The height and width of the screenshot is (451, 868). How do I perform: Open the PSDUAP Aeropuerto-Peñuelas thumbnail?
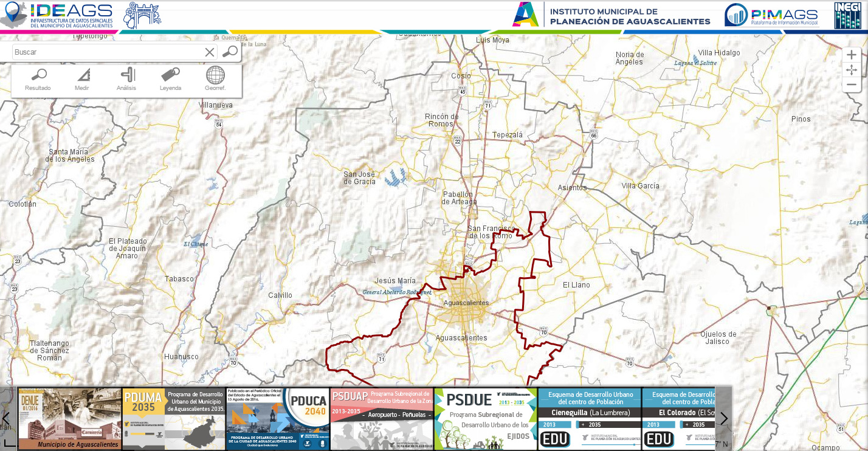pyautogui.click(x=382, y=419)
